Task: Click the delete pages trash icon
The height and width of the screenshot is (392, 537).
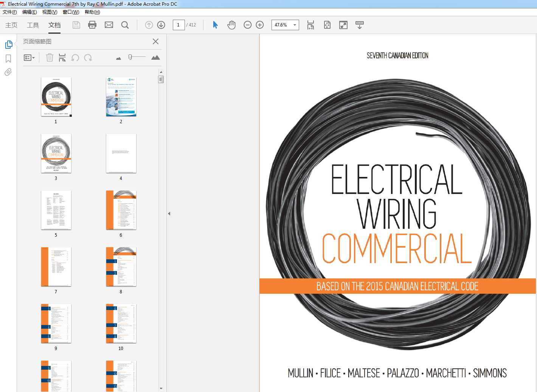Action: click(50, 57)
